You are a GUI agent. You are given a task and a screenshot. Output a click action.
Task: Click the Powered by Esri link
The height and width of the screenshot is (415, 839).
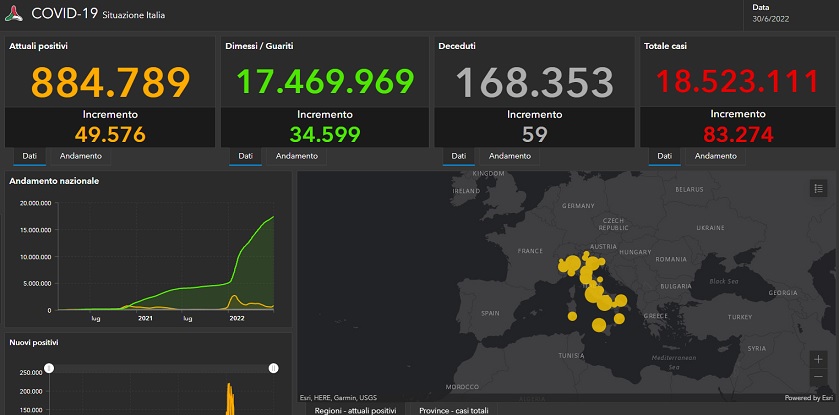coord(809,398)
